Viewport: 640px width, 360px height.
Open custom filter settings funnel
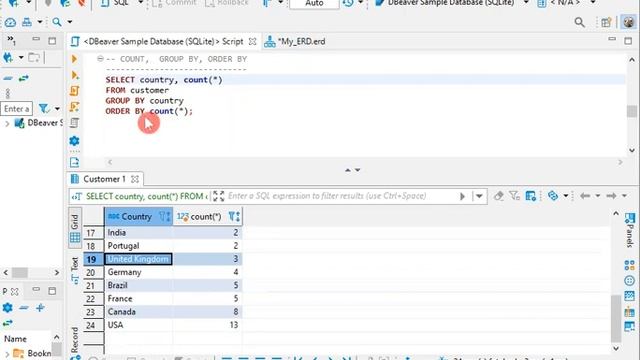tap(514, 196)
